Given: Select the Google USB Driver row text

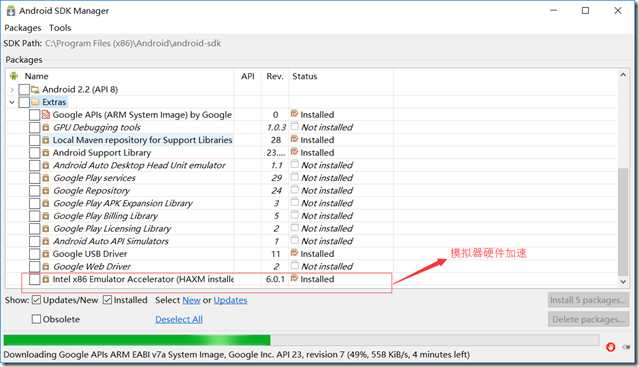Looking at the screenshot, I should (x=90, y=254).
